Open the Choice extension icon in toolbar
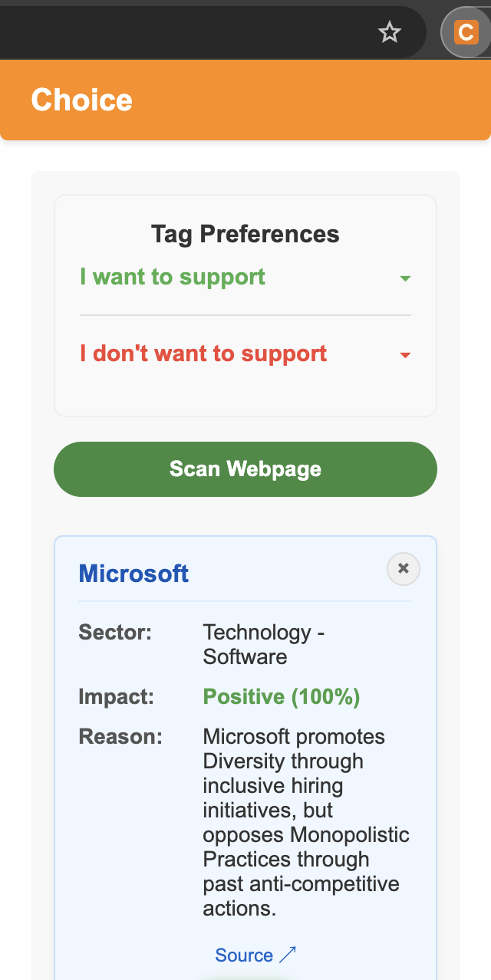Image resolution: width=491 pixels, height=980 pixels. click(x=466, y=32)
